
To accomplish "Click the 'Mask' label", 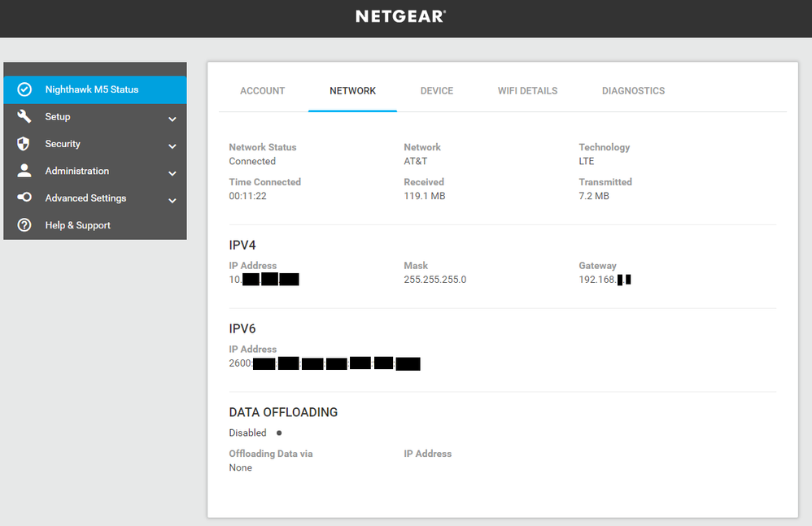I will click(x=416, y=266).
